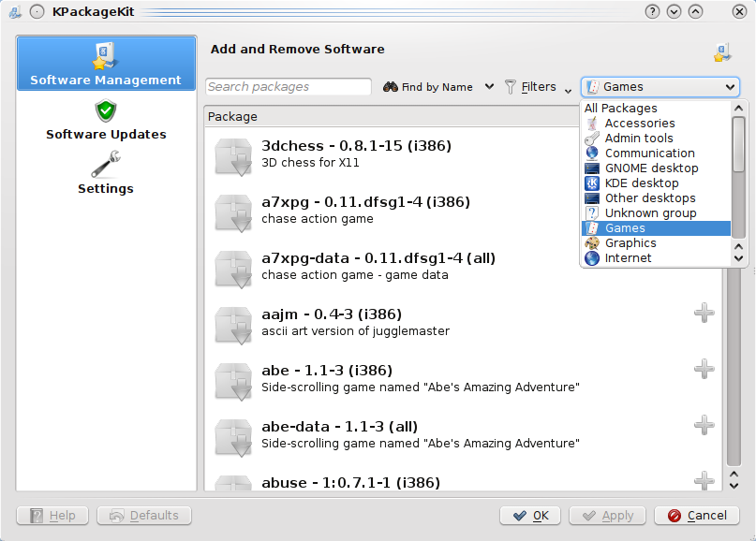
Task: Select Graphics from the category list
Action: click(630, 243)
